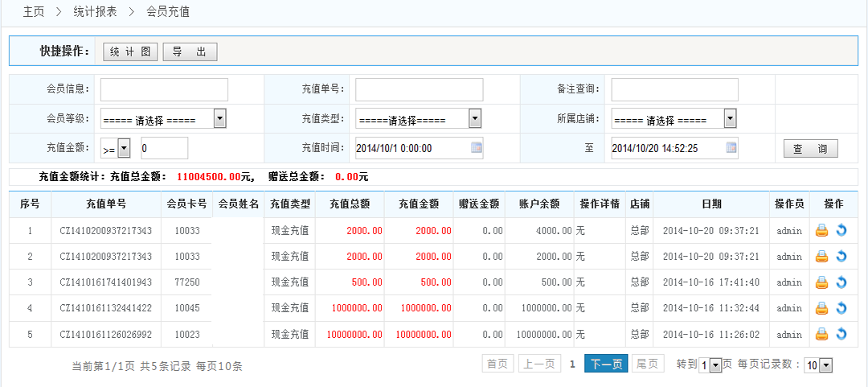Open the 充值金额 comparison operator dropdown

tap(124, 148)
